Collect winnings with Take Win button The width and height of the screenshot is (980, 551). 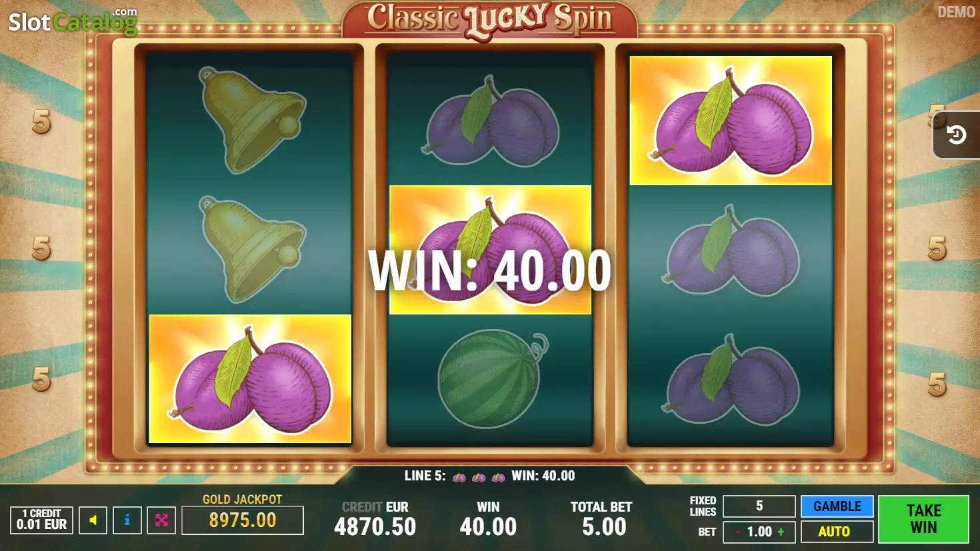[x=923, y=519]
